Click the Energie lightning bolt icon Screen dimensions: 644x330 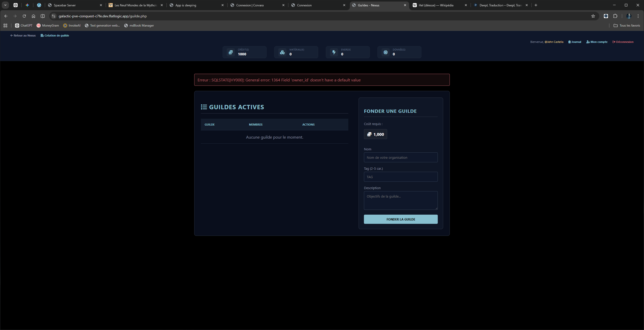pyautogui.click(x=334, y=52)
